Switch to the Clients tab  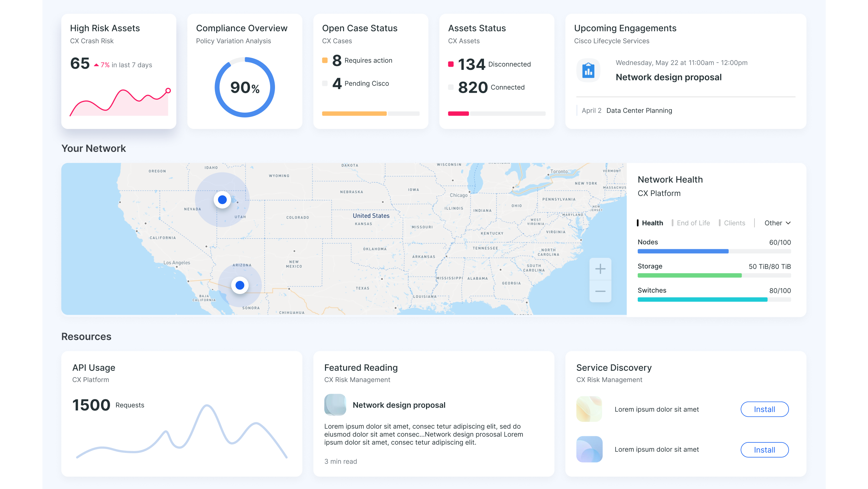(732, 223)
